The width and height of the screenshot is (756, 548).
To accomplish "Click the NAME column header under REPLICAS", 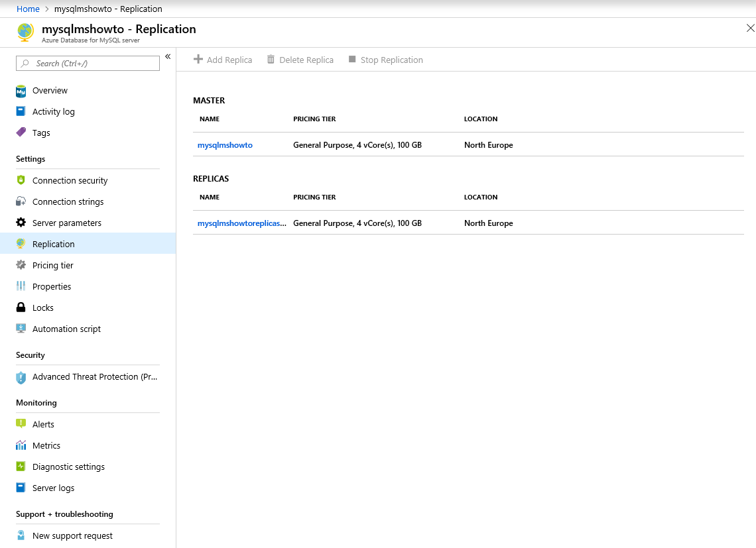I will click(x=210, y=197).
